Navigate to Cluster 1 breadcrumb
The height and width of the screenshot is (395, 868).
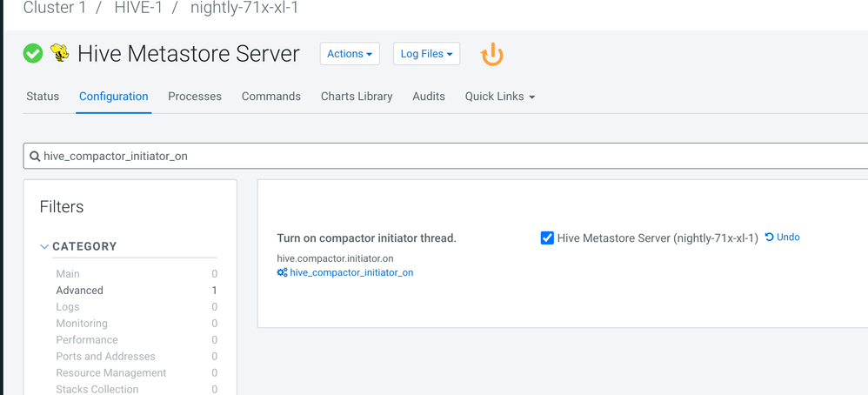(54, 9)
